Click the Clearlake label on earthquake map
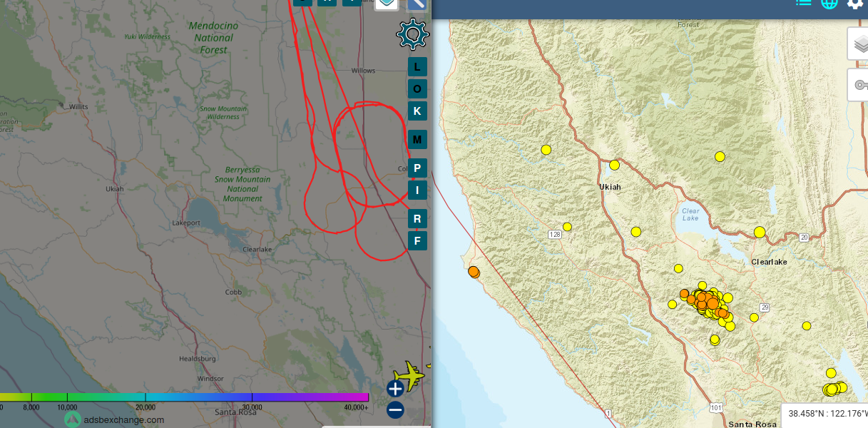The height and width of the screenshot is (428, 868). click(x=769, y=262)
